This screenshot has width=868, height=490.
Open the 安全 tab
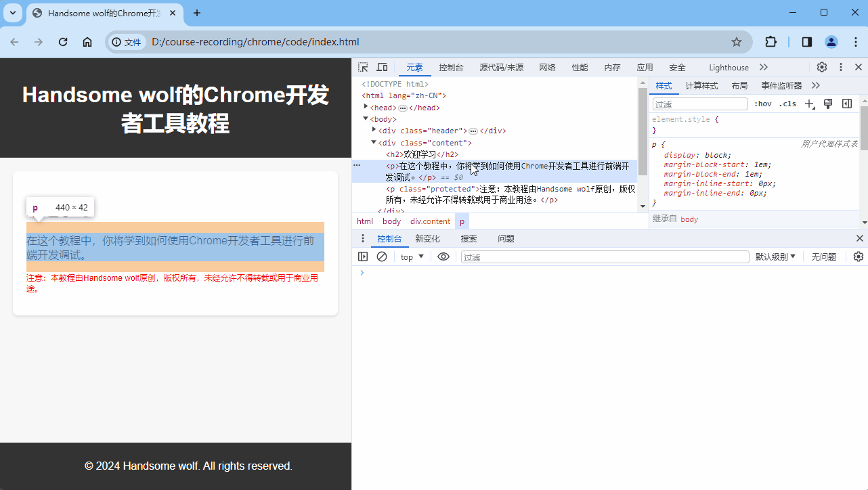pos(677,67)
